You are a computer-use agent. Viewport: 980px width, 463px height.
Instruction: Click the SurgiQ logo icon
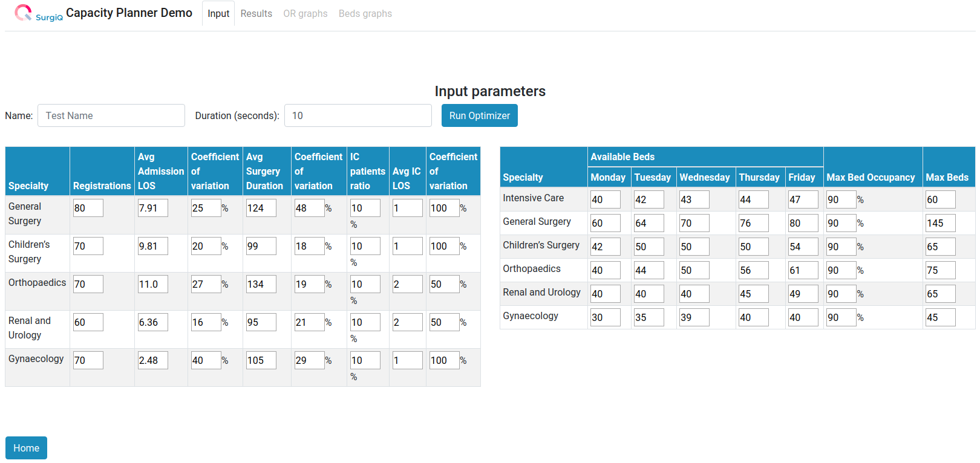23,13
